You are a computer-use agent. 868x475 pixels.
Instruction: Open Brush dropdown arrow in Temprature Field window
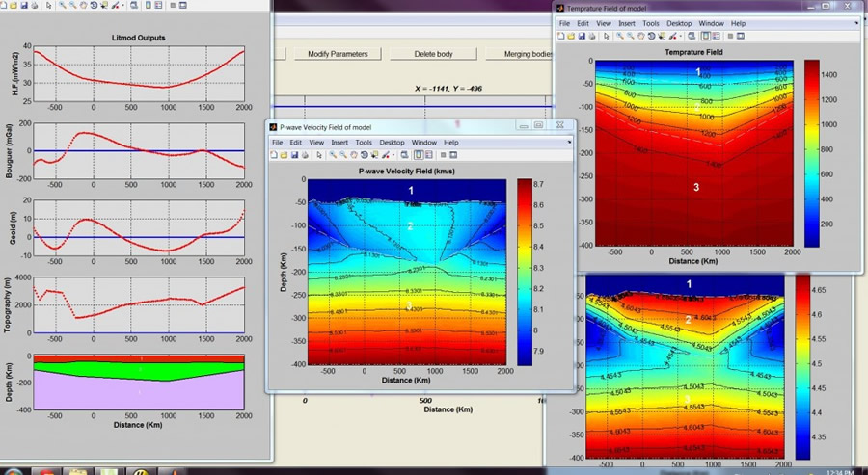pyautogui.click(x=681, y=36)
